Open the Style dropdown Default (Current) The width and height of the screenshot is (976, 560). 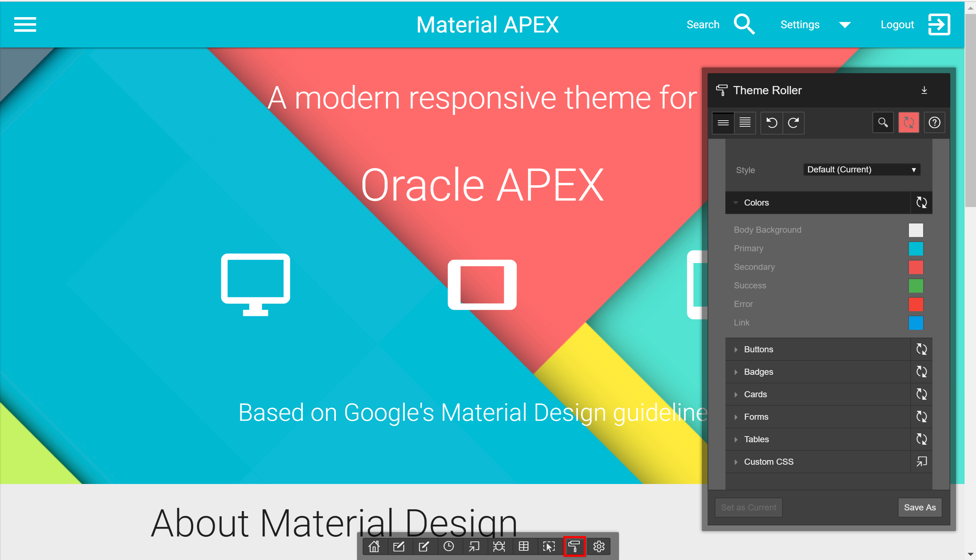(x=861, y=170)
